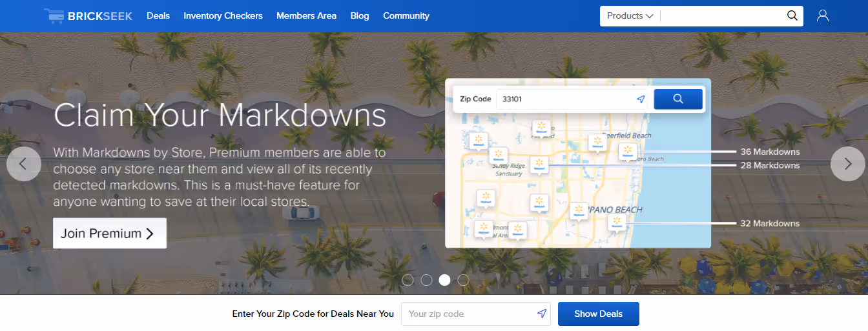868x331 pixels.
Task: Advance to the next carousel slide
Action: pos(847,164)
